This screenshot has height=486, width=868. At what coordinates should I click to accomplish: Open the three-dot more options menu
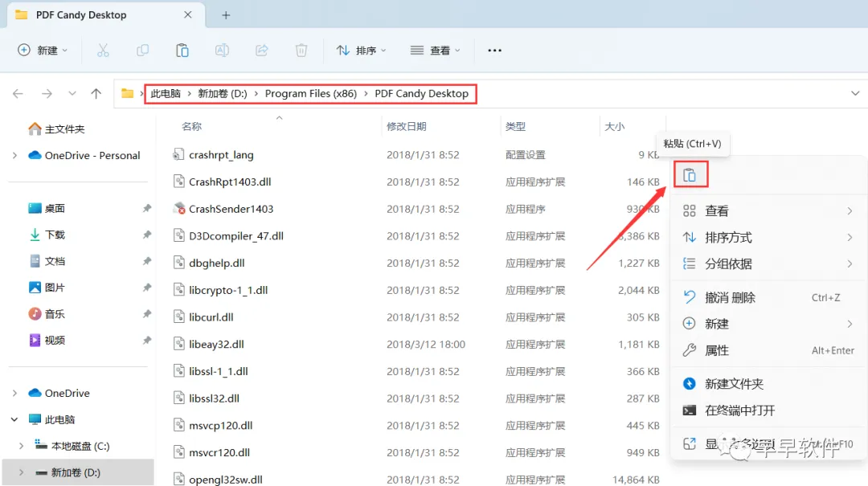(494, 51)
